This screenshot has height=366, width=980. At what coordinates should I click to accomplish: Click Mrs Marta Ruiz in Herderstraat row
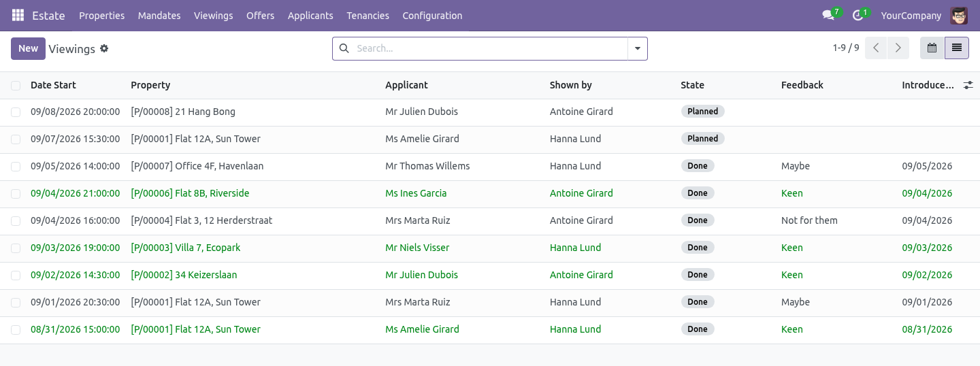418,220
